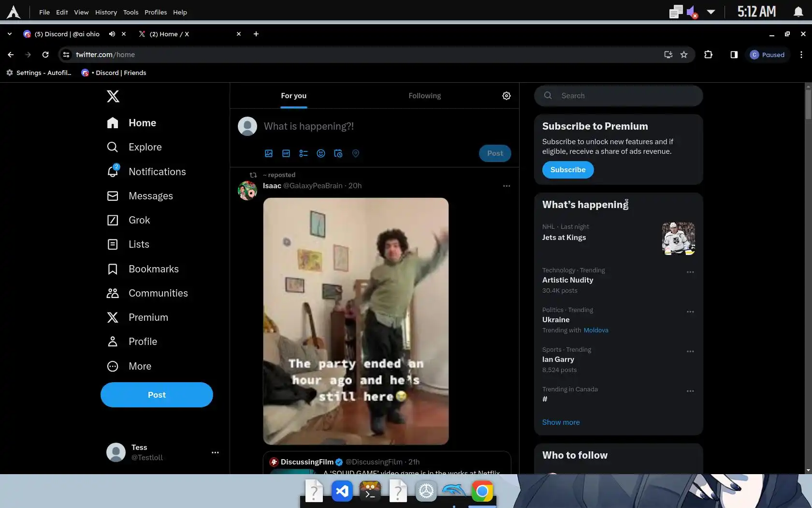Open the History menu
The image size is (812, 508).
(106, 12)
